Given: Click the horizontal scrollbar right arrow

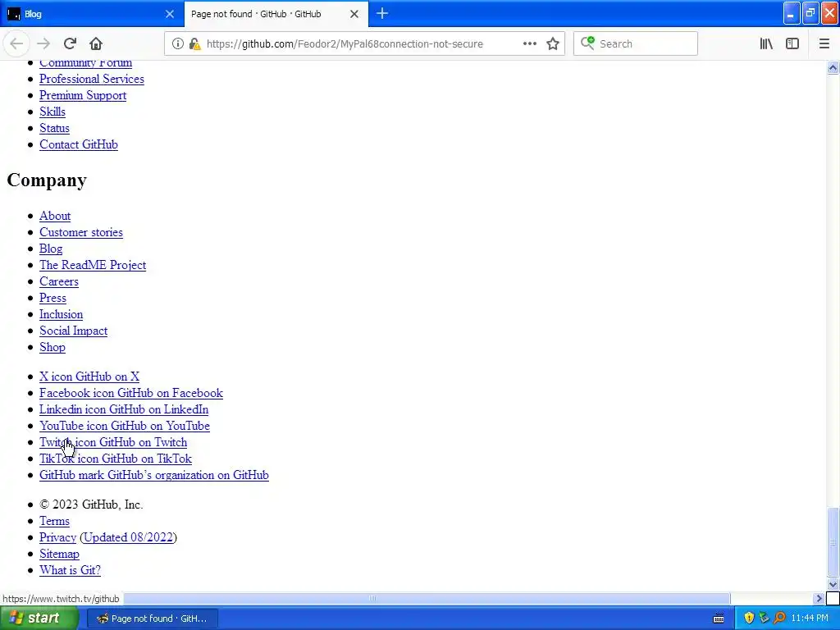Looking at the screenshot, I should [819, 598].
